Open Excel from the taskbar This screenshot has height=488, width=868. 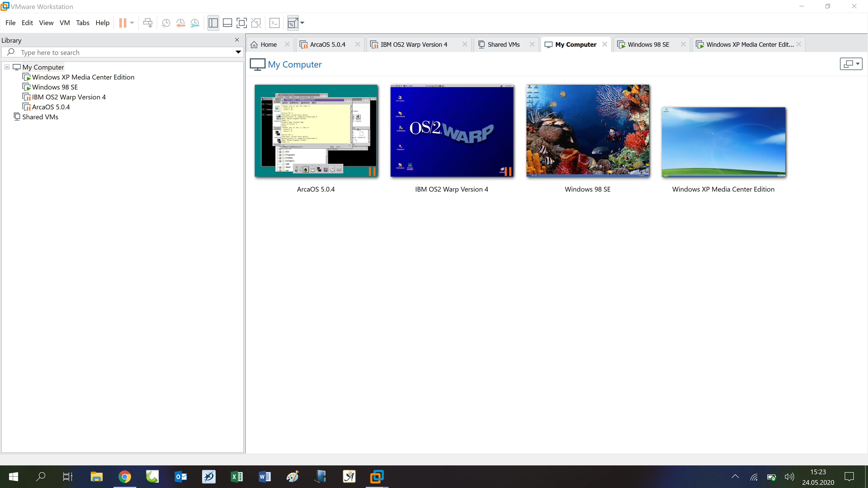pos(237,476)
